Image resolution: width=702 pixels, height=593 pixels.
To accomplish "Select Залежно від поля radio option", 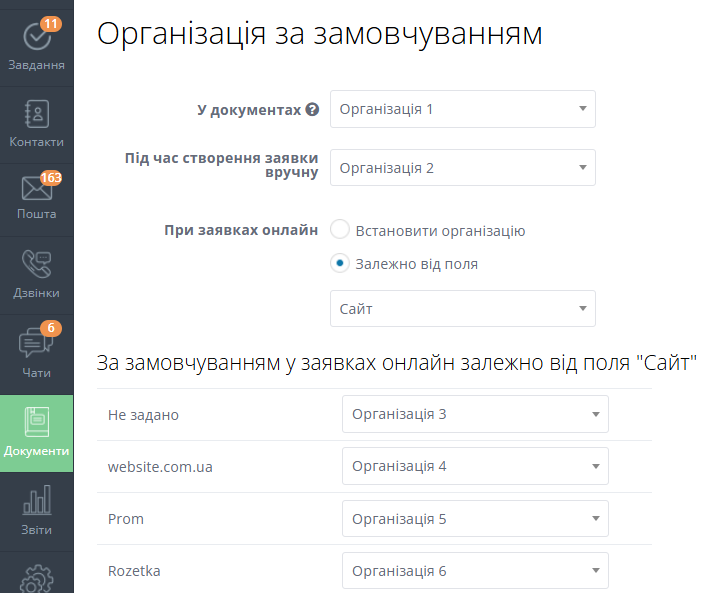I will click(x=340, y=264).
